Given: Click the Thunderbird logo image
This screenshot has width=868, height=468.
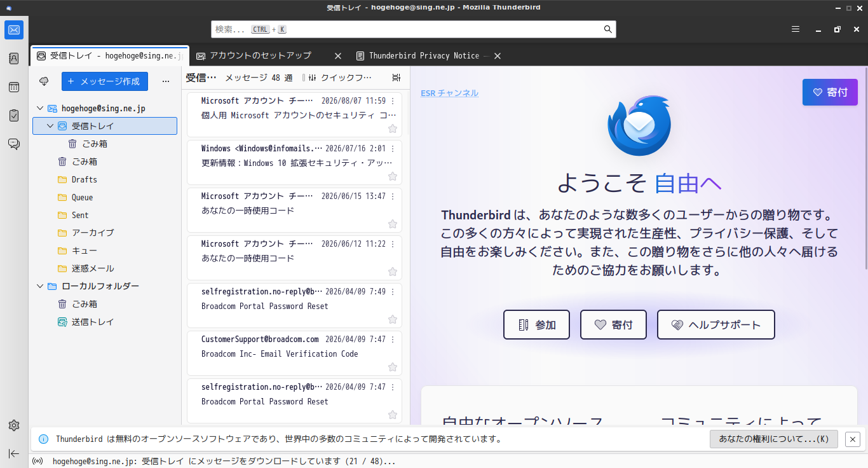Looking at the screenshot, I should (639, 126).
